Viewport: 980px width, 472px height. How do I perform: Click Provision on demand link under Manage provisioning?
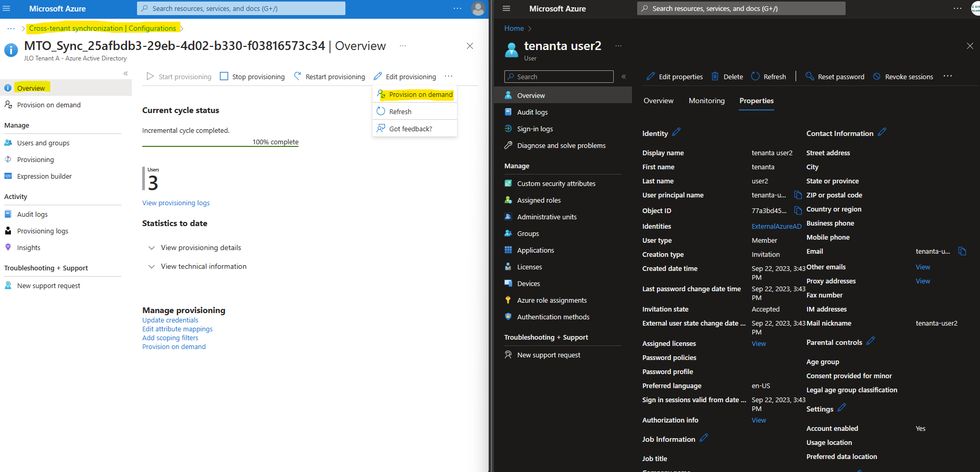coord(174,347)
